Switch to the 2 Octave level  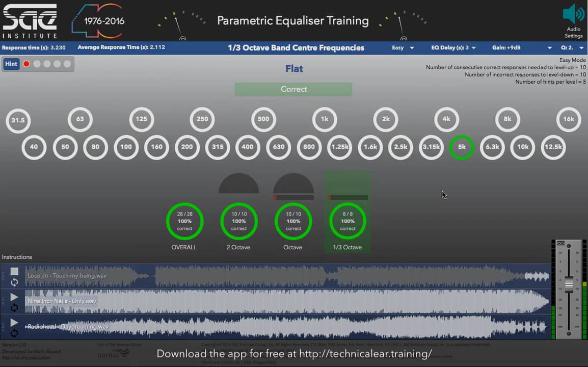[239, 221]
